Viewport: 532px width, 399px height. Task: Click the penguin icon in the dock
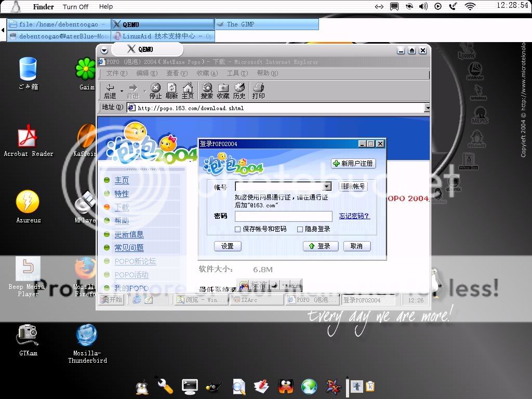[x=142, y=387]
